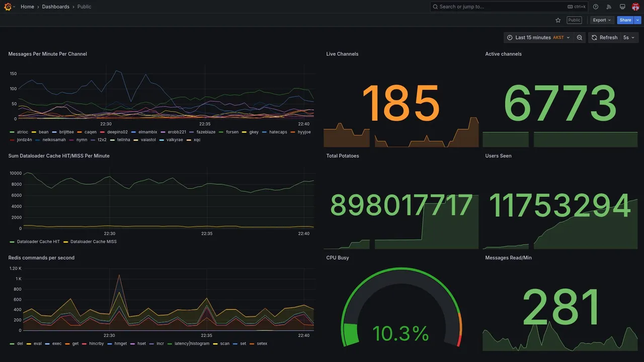Click Live Channels panel title
This screenshot has width=644, height=362.
pyautogui.click(x=342, y=54)
